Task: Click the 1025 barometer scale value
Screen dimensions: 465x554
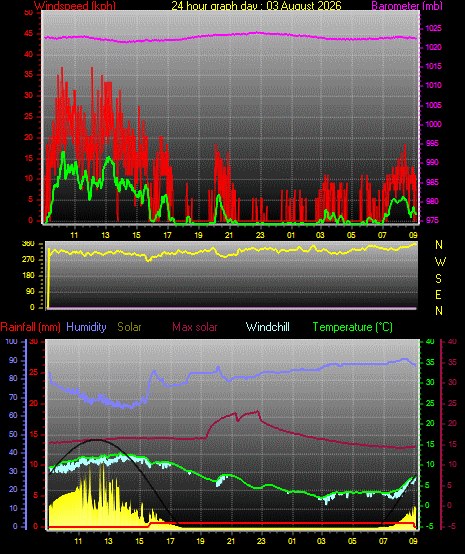Action: (433, 28)
